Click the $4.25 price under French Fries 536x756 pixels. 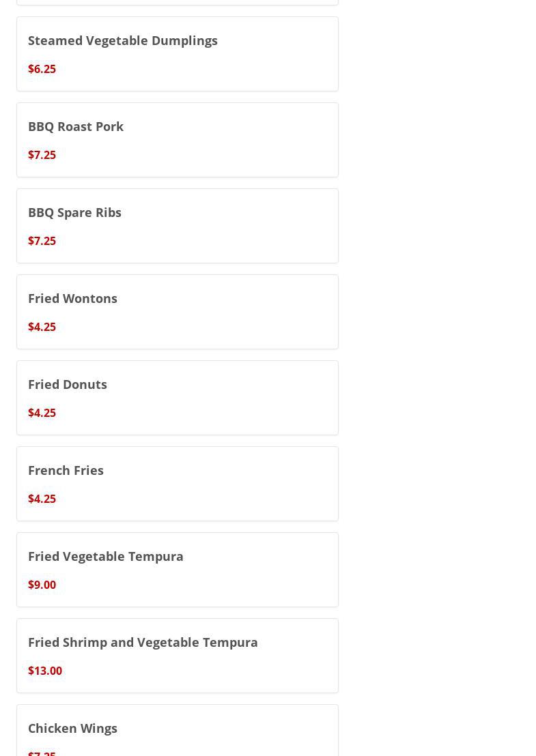pyautogui.click(x=42, y=499)
